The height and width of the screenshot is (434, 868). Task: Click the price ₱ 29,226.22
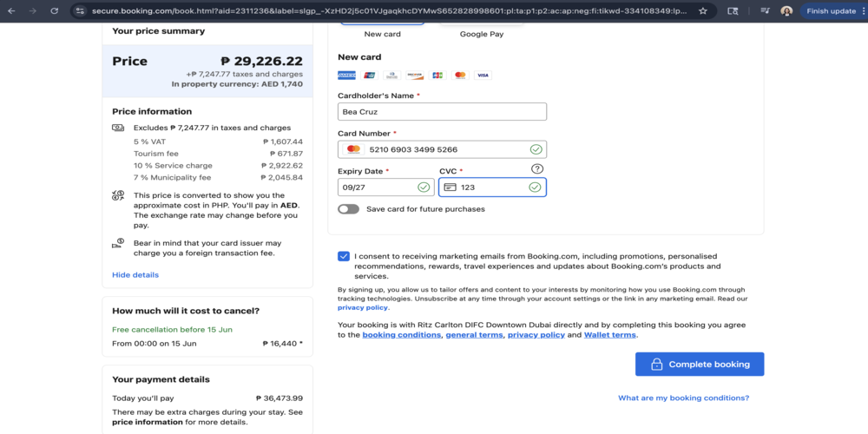click(x=261, y=61)
